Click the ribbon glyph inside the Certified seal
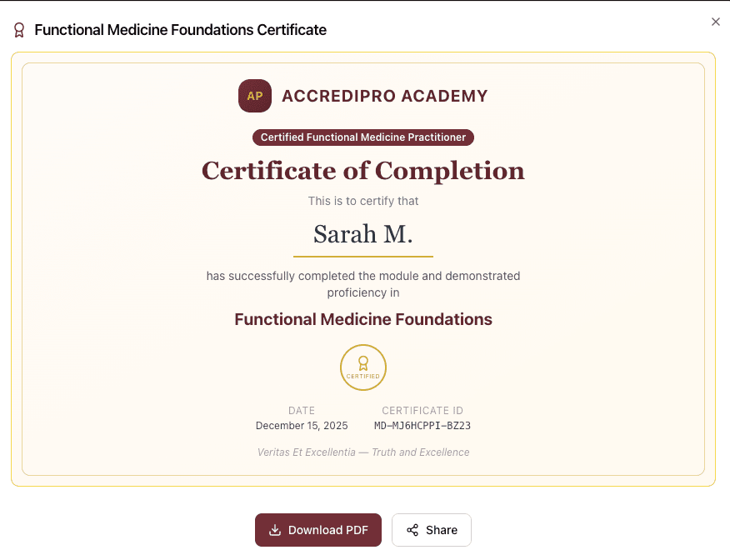Screen dimensions: 730x560 tap(363, 363)
